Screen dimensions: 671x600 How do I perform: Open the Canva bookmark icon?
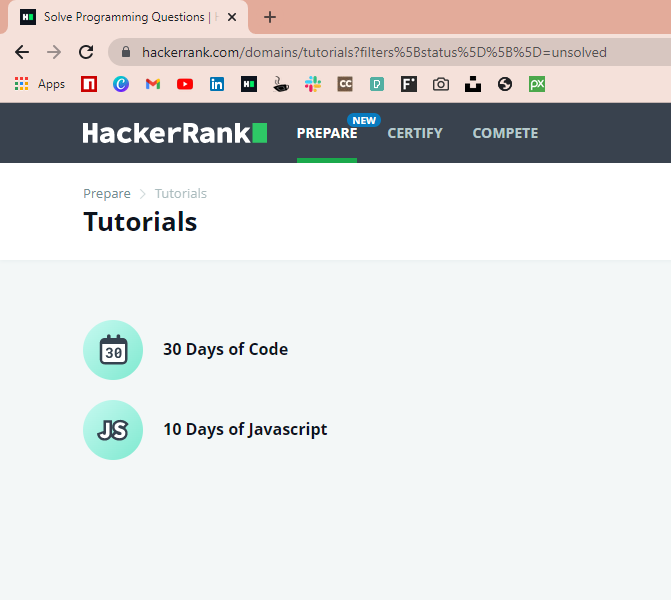click(121, 84)
